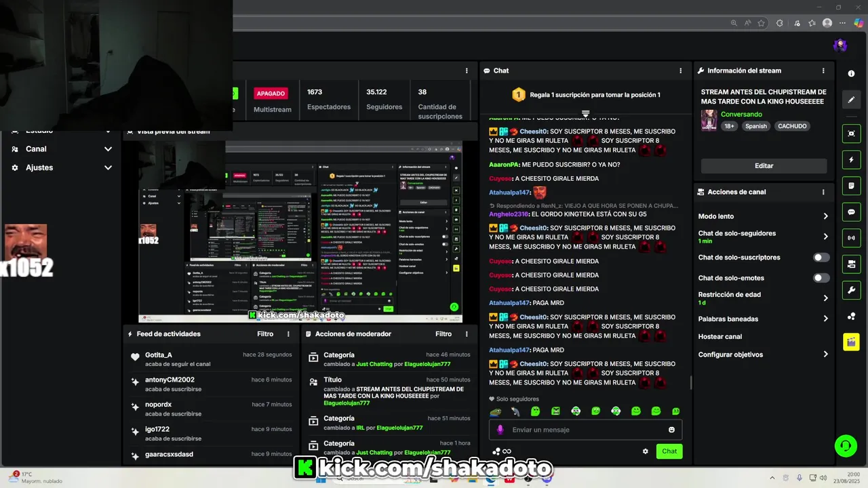Open Restricción de edad options chevron
868x488 pixels.
pos(825,298)
